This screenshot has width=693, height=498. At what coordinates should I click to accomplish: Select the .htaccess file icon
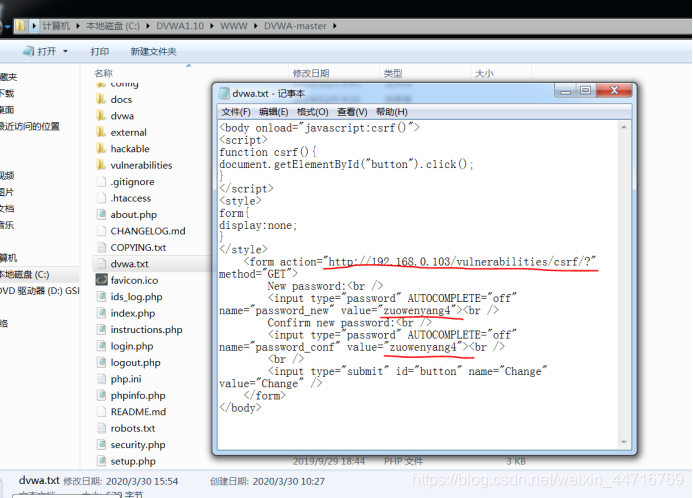pyautogui.click(x=101, y=198)
